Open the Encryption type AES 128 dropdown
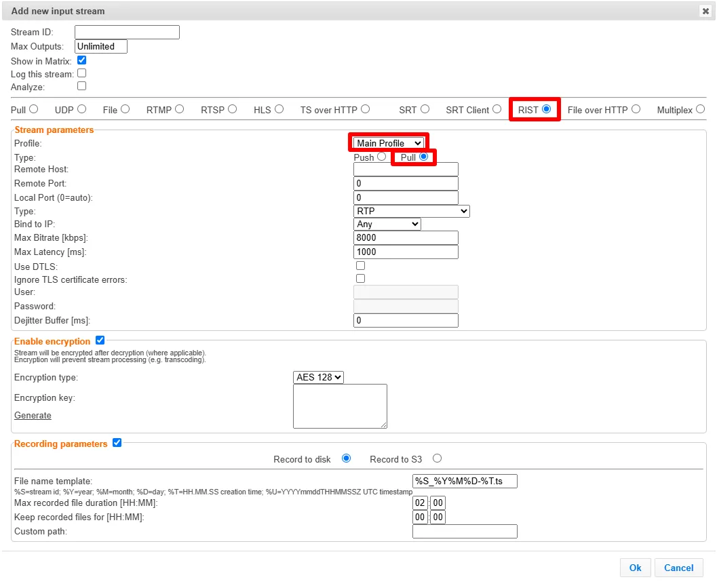The height and width of the screenshot is (588, 717). [x=318, y=377]
